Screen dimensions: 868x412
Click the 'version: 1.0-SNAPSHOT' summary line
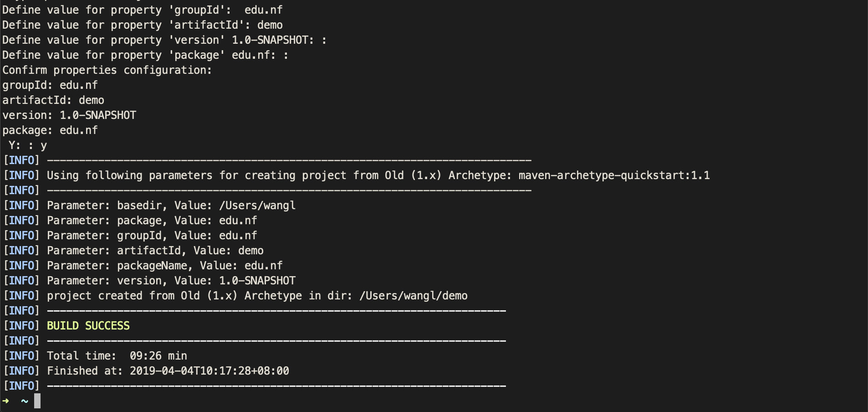click(69, 115)
